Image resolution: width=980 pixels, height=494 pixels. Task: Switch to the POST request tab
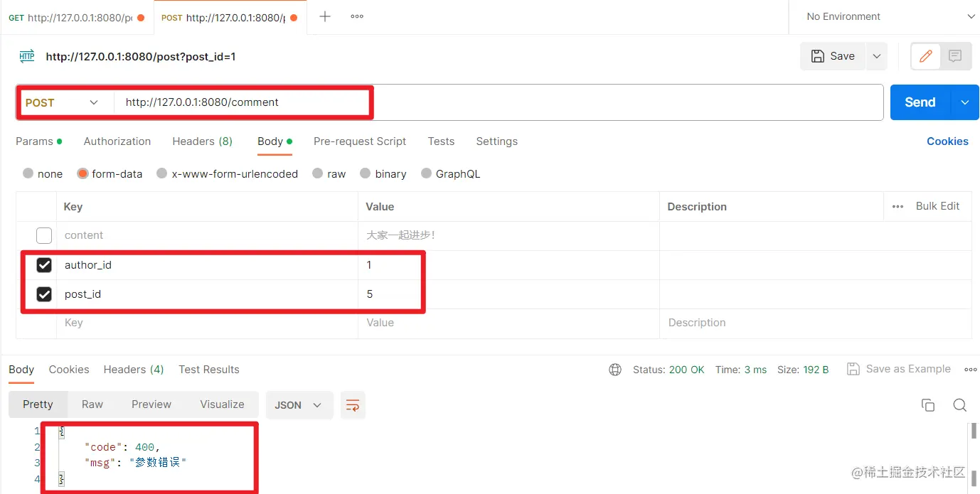[x=230, y=18]
